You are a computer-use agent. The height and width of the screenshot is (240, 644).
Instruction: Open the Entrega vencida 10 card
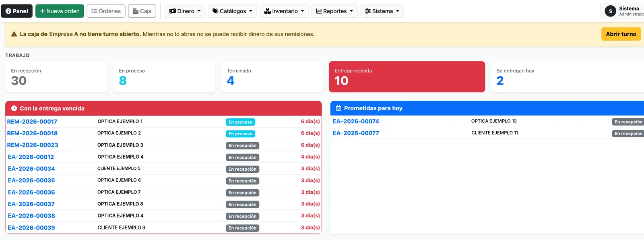(407, 77)
